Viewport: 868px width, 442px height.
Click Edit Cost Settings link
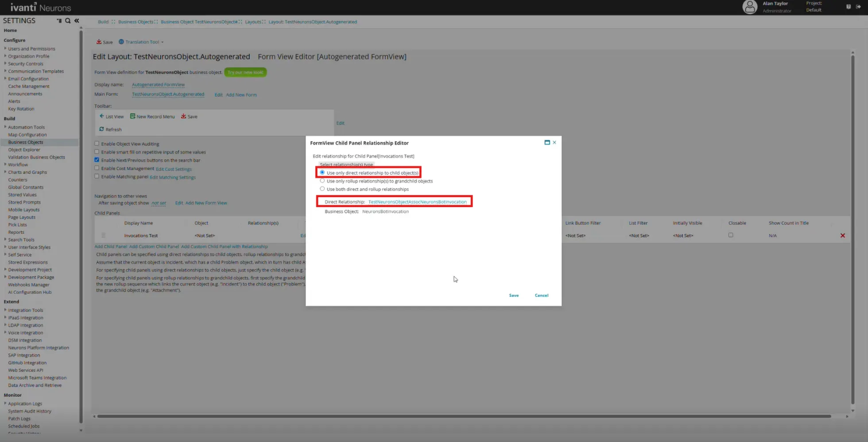[174, 169]
